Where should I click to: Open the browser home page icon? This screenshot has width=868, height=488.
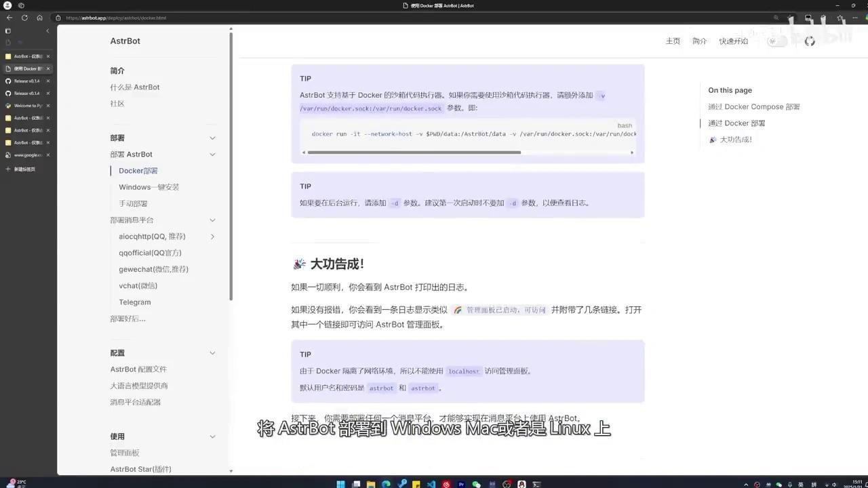pyautogui.click(x=39, y=18)
